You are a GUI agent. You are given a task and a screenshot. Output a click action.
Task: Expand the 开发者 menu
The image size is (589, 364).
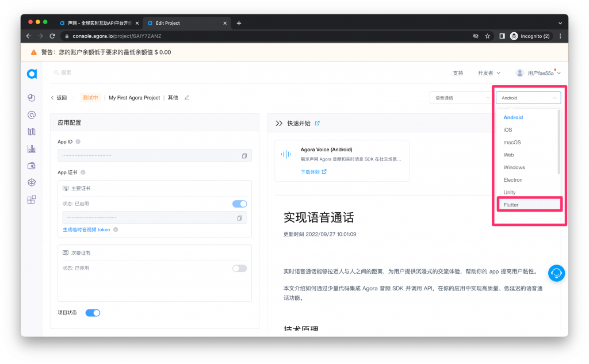tap(489, 73)
